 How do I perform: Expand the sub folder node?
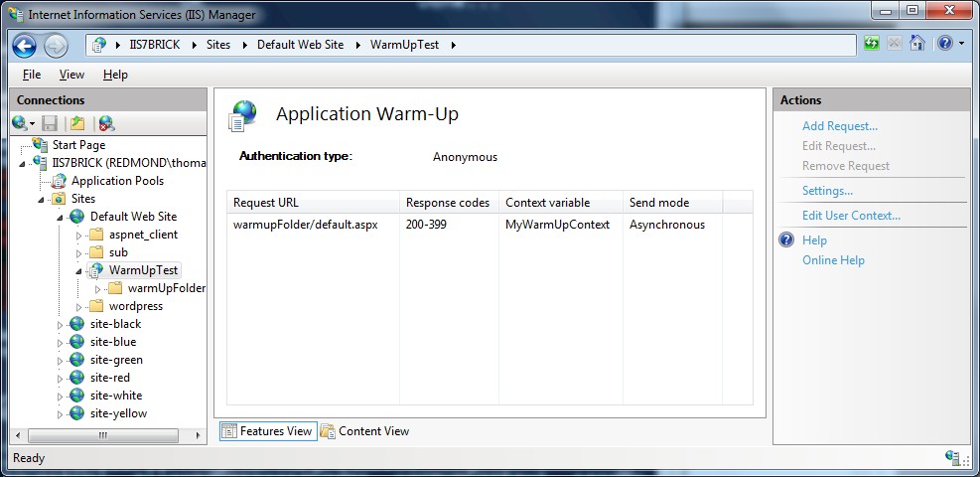point(78,253)
